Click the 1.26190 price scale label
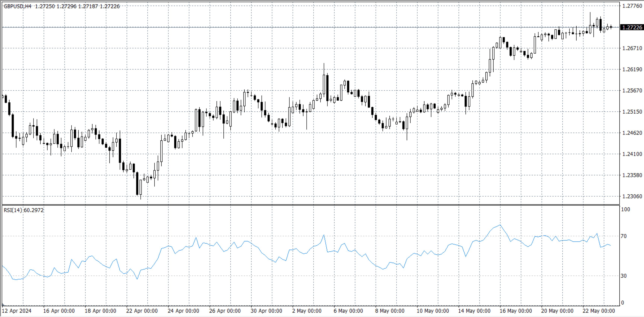 (632, 69)
